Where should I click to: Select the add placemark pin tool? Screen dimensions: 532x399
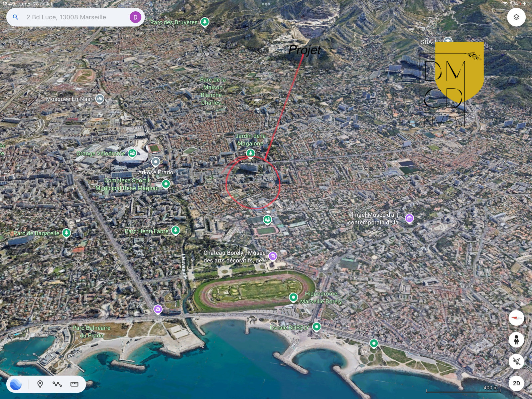pos(40,384)
